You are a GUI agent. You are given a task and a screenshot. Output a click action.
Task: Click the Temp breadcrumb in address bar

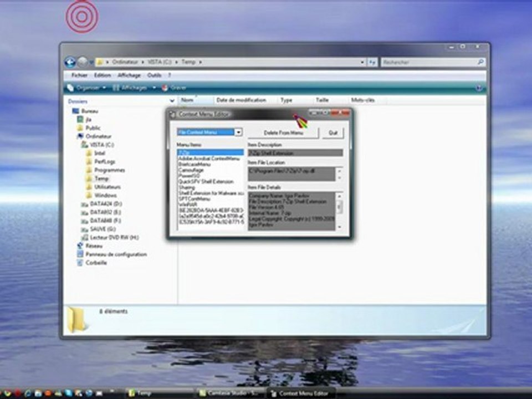click(188, 62)
